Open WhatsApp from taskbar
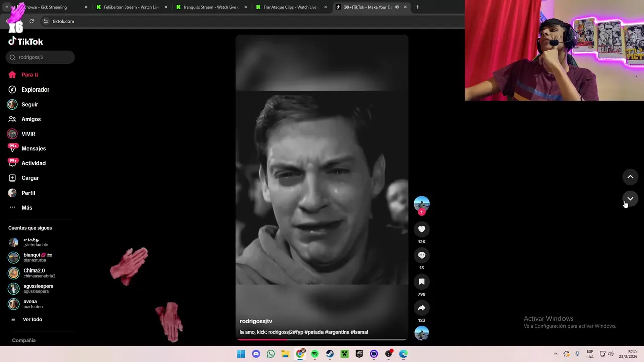644x362 pixels. 271,354
